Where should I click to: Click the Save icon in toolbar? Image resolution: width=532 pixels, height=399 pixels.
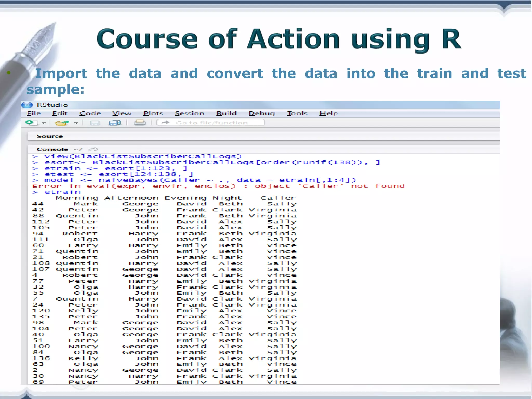pyautogui.click(x=95, y=123)
